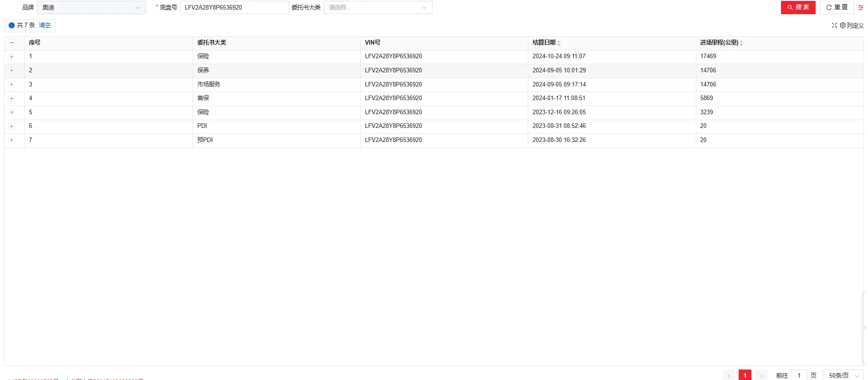Go to the next page arrow
The image size is (868, 380).
pyautogui.click(x=761, y=375)
